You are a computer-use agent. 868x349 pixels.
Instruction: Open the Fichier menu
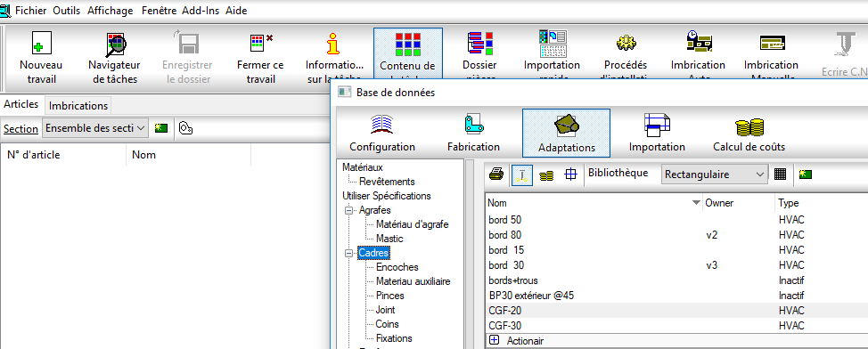[x=31, y=11]
